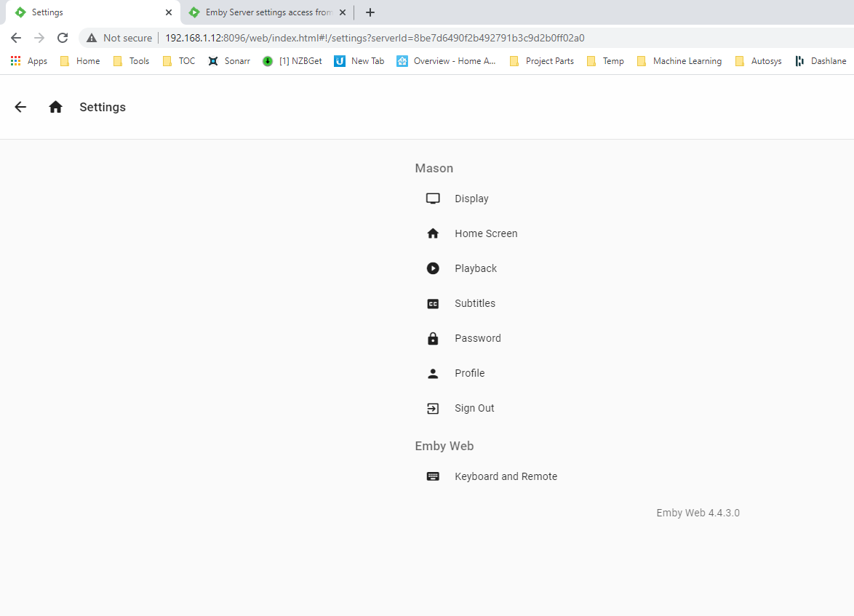Click the Sign Out exit icon
The width and height of the screenshot is (854, 616).
click(433, 408)
